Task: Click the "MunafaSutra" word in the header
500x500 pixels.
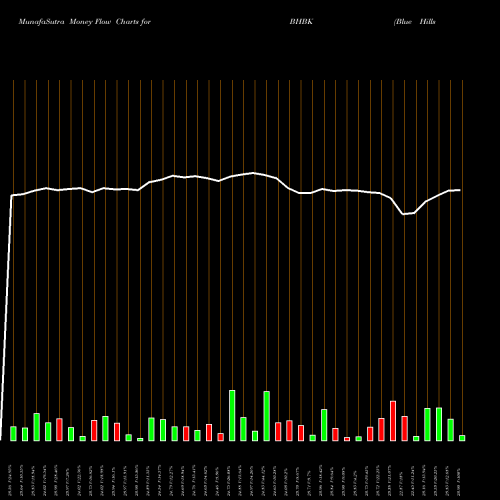Action: pyautogui.click(x=41, y=22)
